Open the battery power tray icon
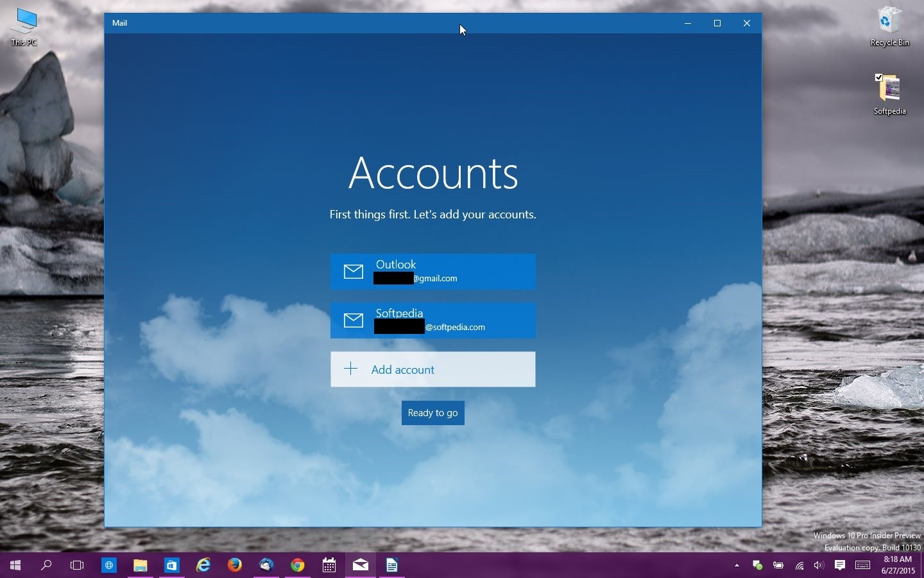This screenshot has width=924, height=578. tap(778, 565)
